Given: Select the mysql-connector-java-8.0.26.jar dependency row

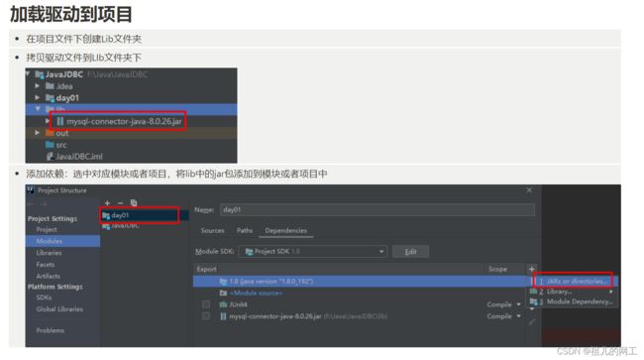Looking at the screenshot, I should (x=361, y=316).
